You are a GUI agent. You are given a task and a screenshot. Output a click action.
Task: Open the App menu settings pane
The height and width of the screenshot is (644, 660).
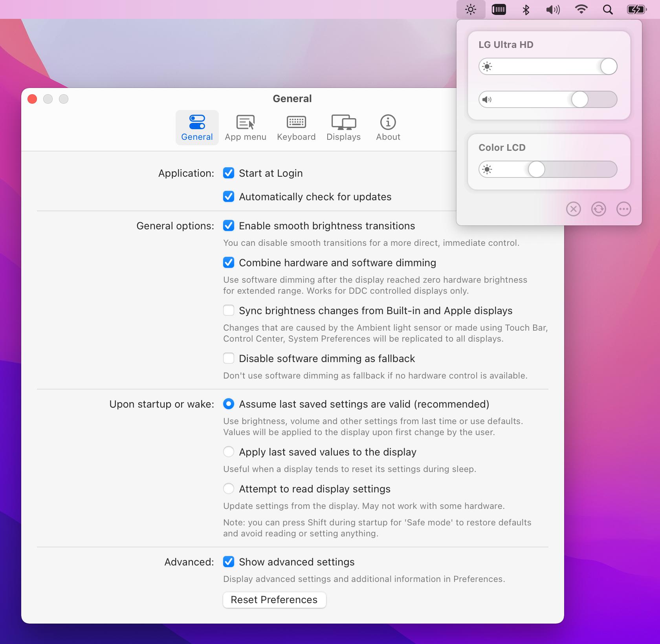click(x=246, y=127)
